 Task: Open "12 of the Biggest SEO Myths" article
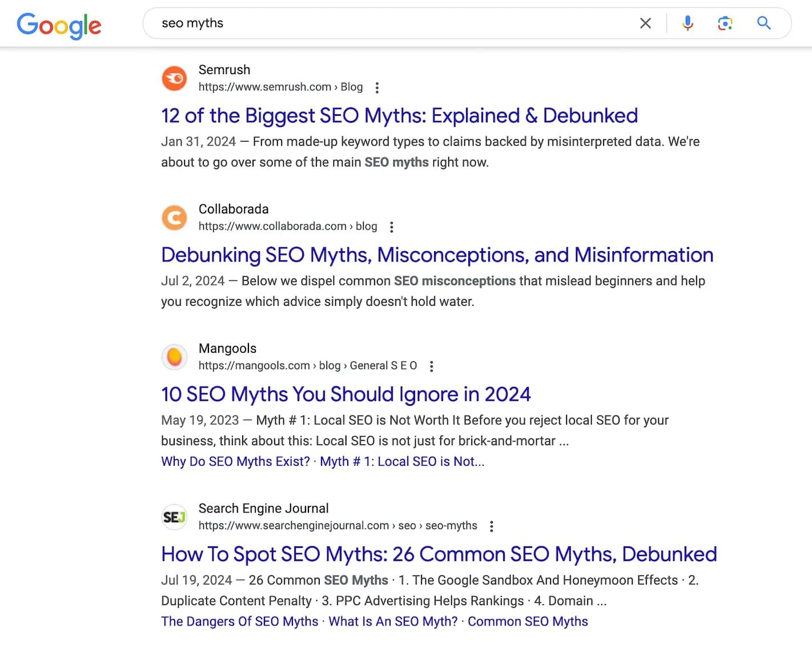pos(399,115)
